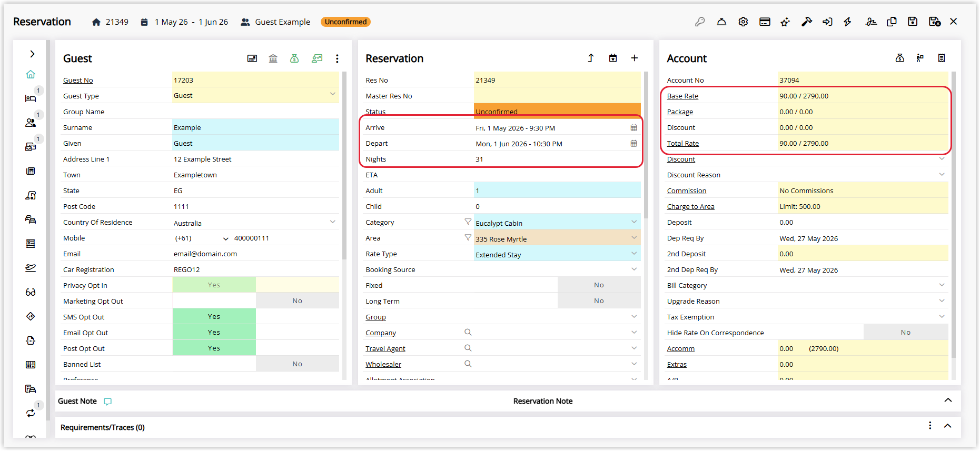Collapse the Guest Note section chevron
The image size is (980, 451).
[x=948, y=400]
